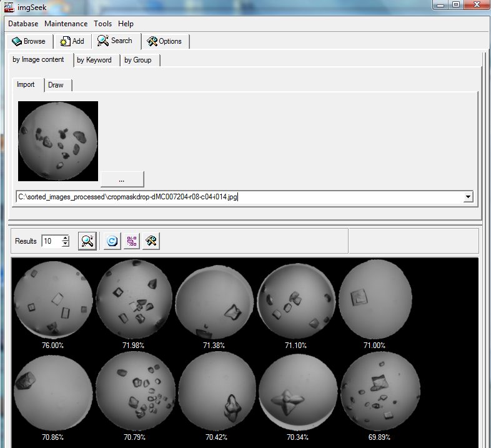Increase the Results count with up arrow
Screen dimensions: 491x448
tap(66, 238)
